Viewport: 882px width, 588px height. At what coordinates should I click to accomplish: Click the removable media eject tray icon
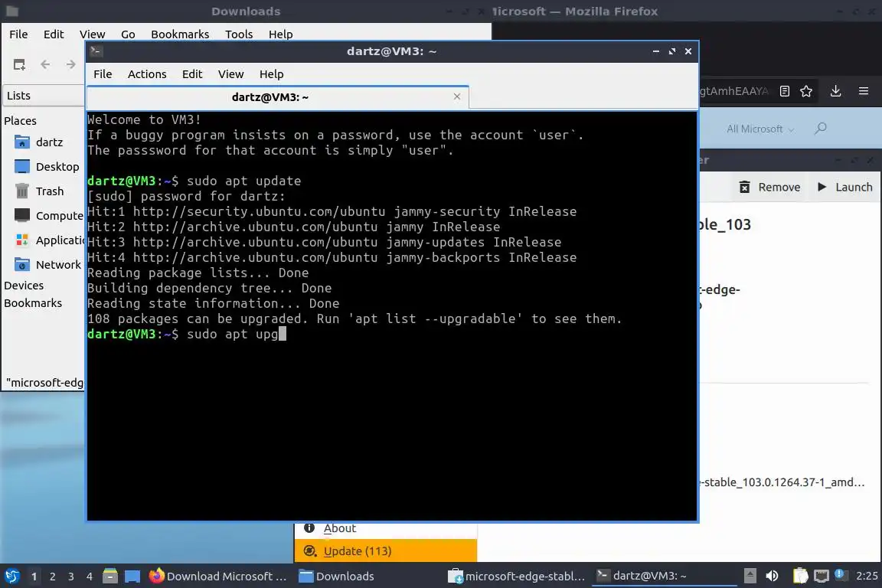coord(750,576)
